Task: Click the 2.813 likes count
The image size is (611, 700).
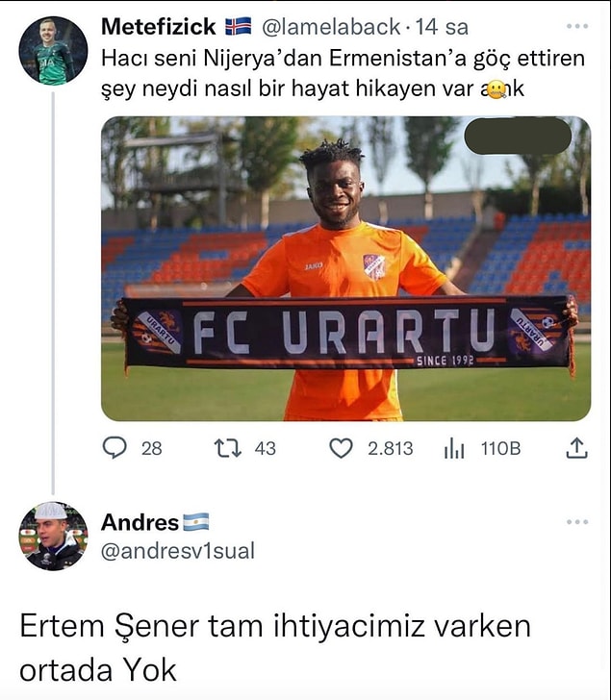Action: tap(391, 449)
